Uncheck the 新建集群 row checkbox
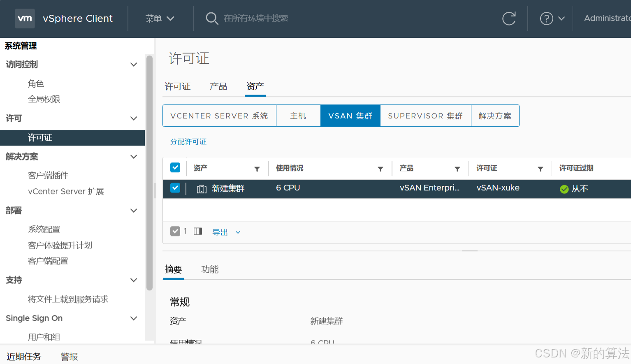This screenshot has height=364, width=631. point(175,188)
